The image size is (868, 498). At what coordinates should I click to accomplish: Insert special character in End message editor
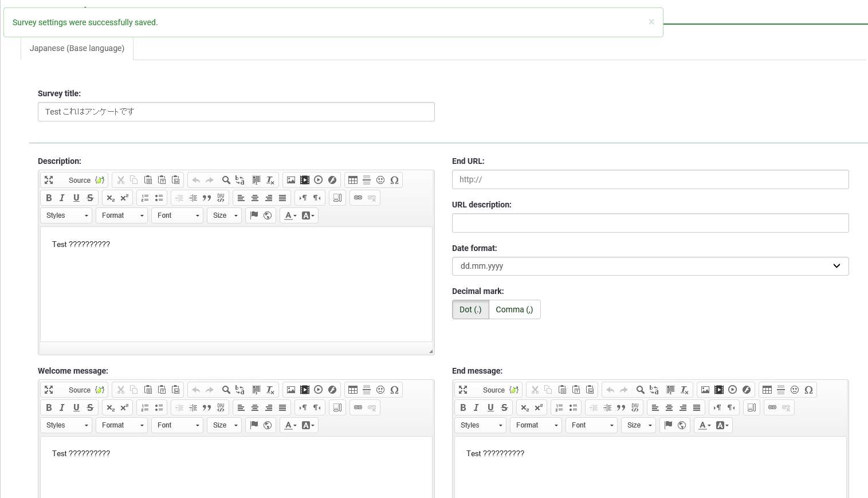[x=808, y=390]
